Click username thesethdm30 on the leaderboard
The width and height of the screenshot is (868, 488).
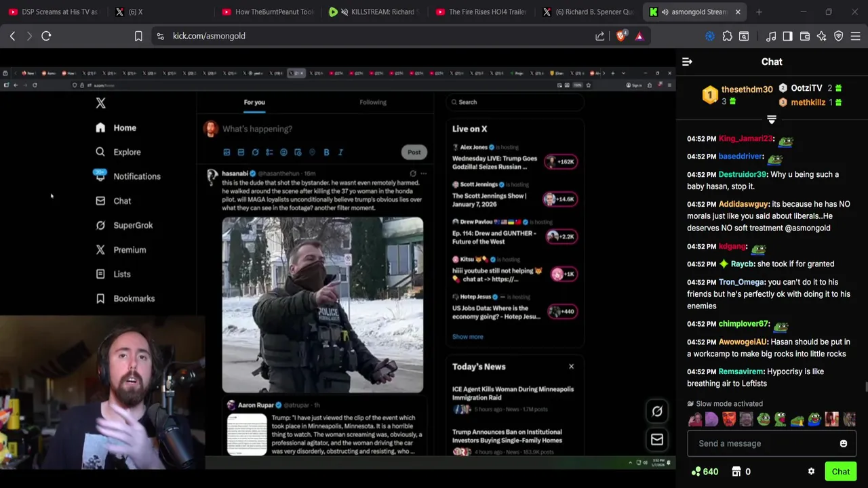click(747, 89)
